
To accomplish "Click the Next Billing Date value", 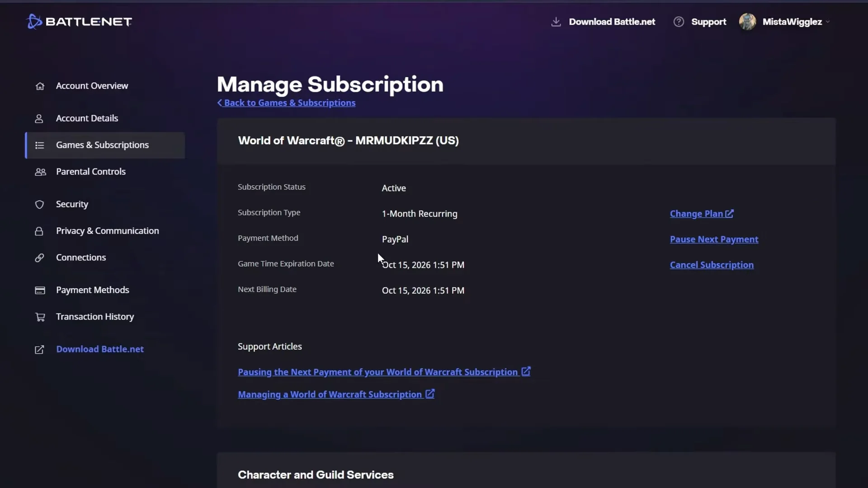I will point(423,291).
